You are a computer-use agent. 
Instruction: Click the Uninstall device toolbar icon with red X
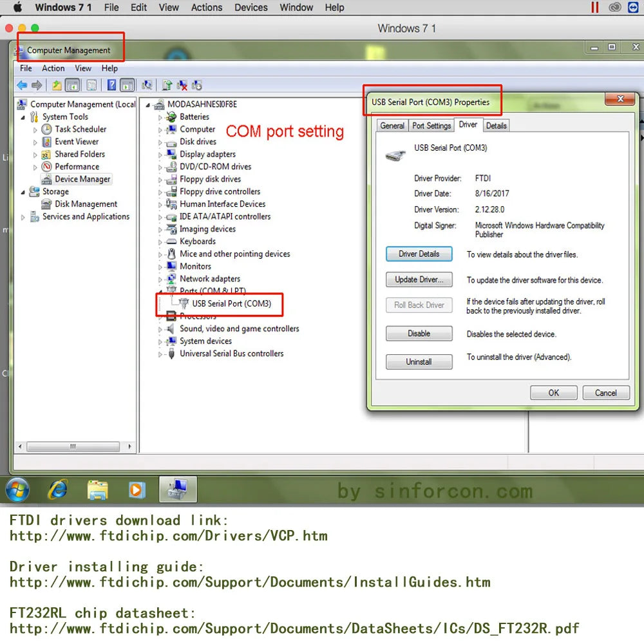182,85
